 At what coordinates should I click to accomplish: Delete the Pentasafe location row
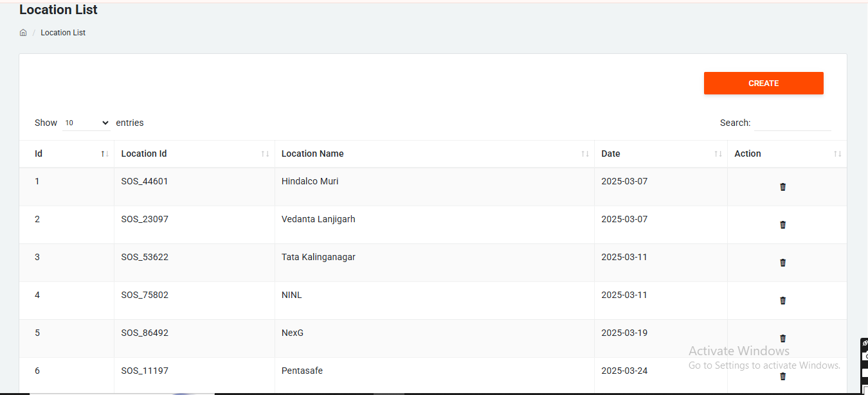[782, 376]
